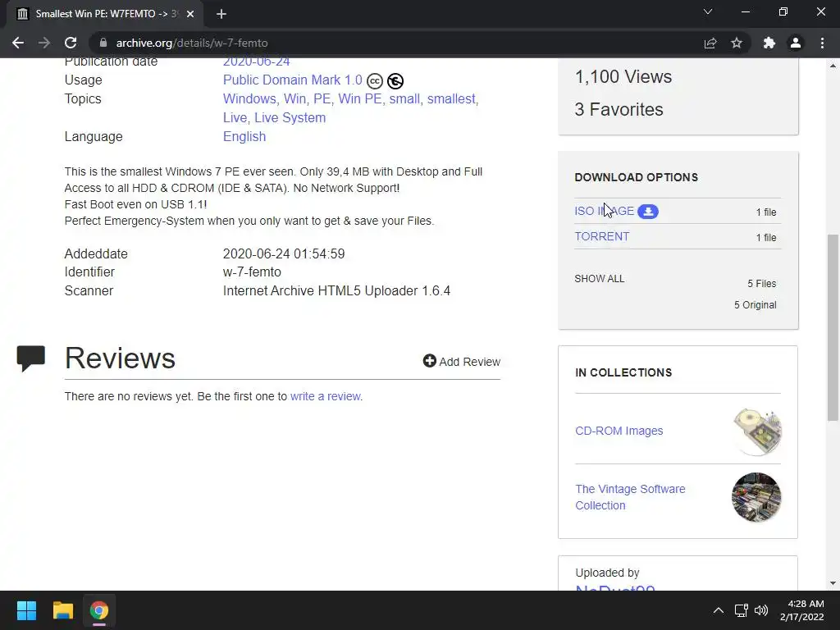Click the plus icon next to Add Review
Image resolution: width=840 pixels, height=630 pixels.
point(429,361)
